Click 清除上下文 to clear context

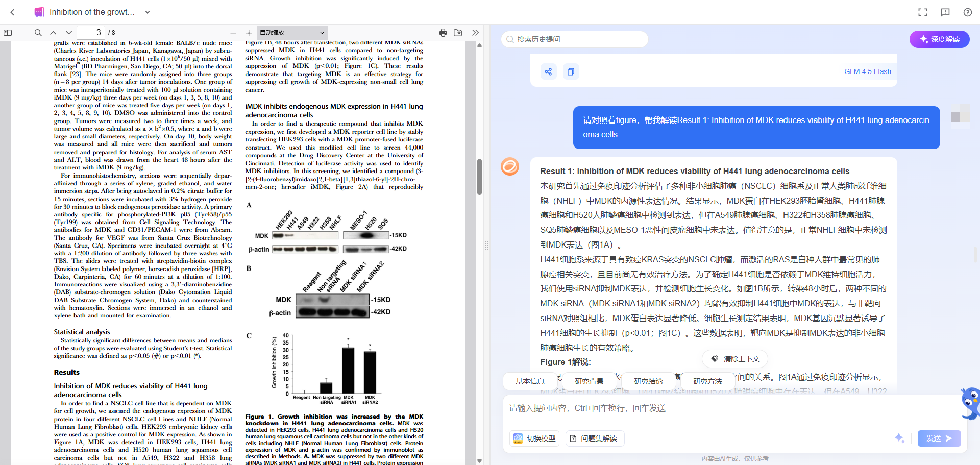[735, 359]
